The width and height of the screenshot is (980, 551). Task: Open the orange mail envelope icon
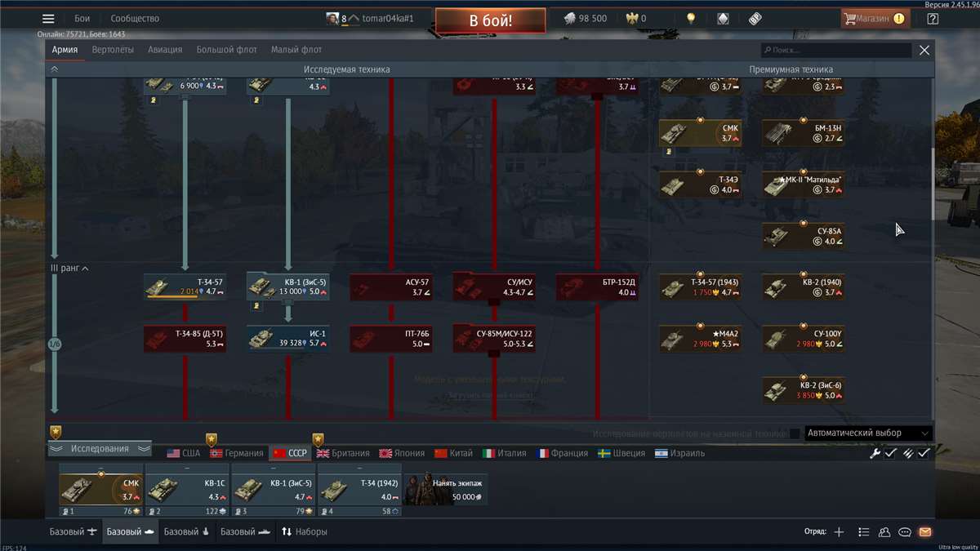924,532
